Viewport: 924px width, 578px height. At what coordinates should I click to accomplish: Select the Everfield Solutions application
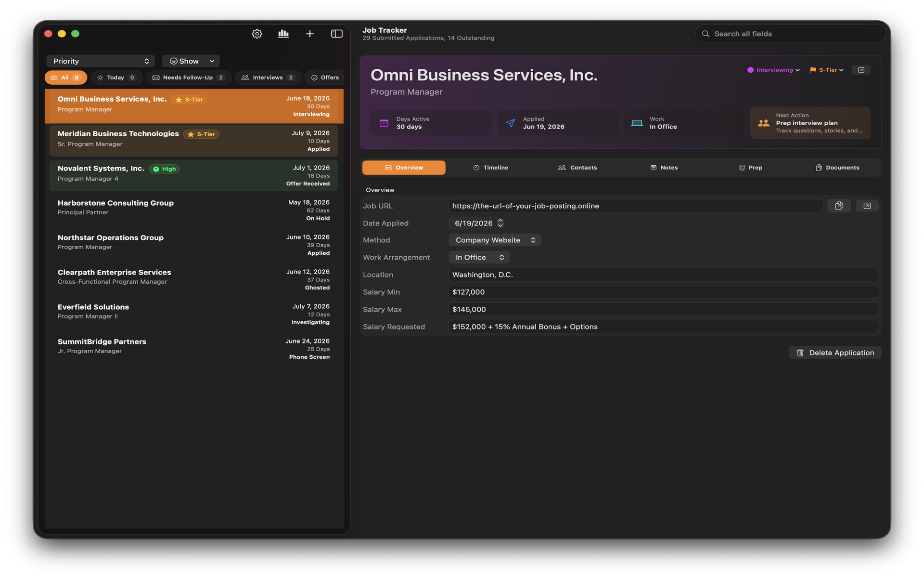[x=194, y=314]
